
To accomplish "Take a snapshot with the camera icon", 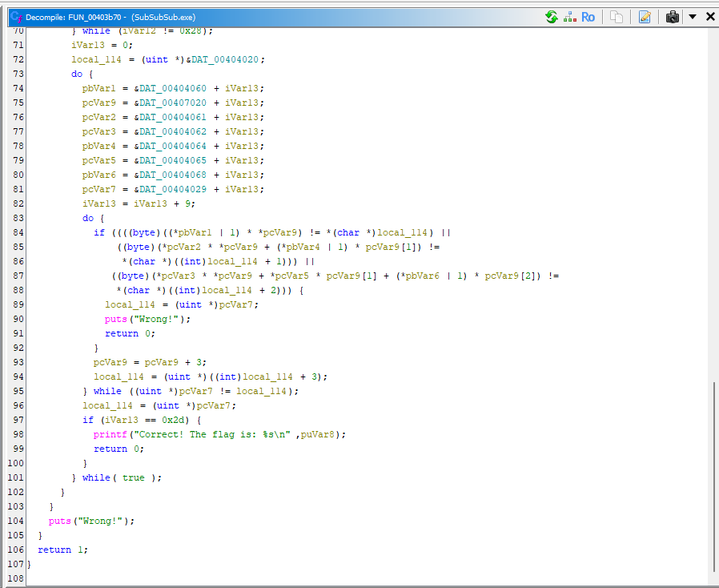I will 673,17.
